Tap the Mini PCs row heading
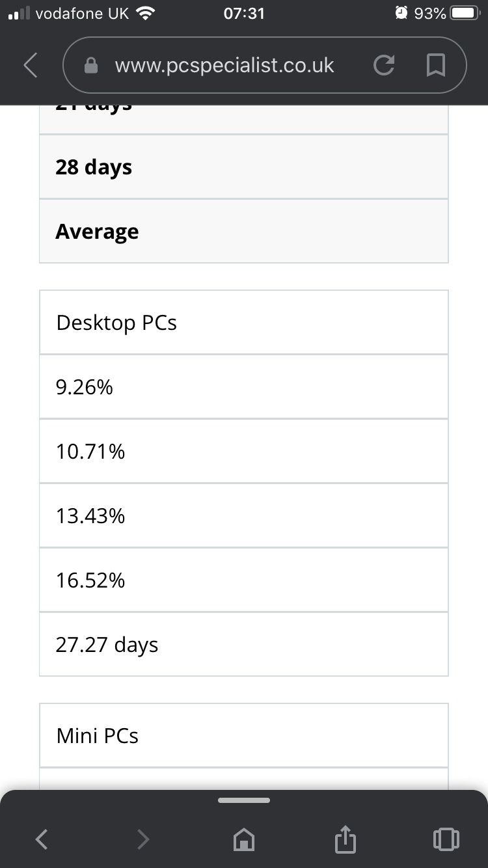The image size is (488, 868). coord(244,735)
